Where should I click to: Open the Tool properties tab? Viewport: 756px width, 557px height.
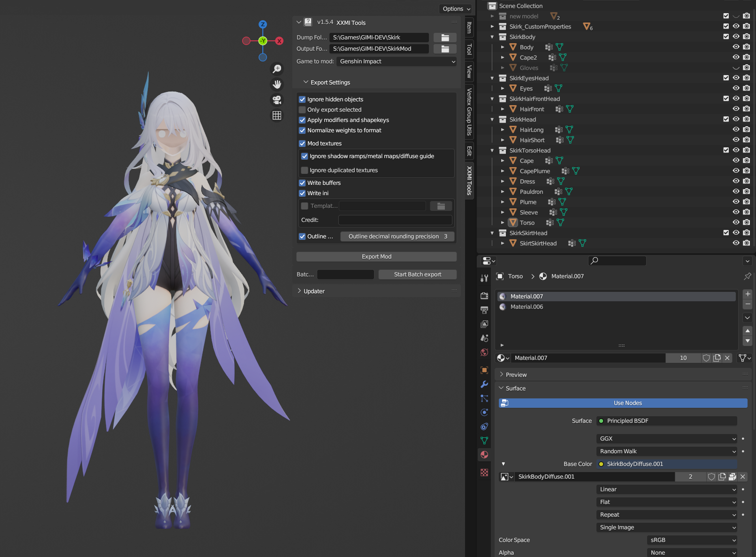point(484,278)
